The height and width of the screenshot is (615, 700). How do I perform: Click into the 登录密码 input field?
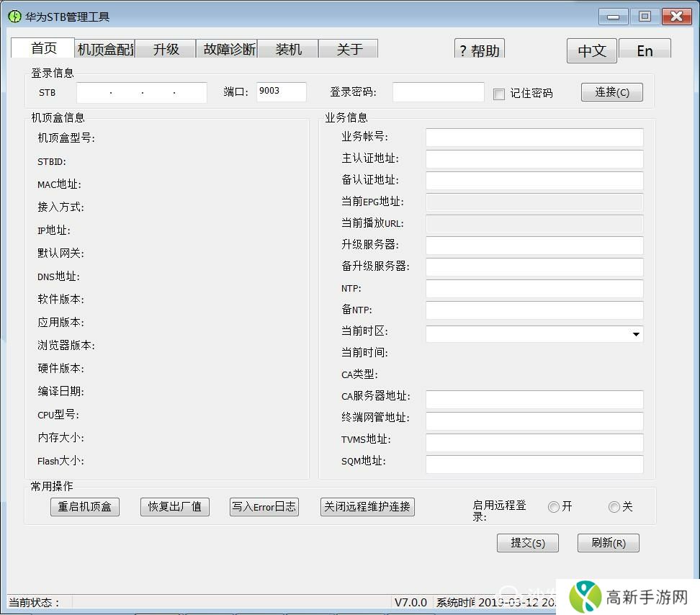(x=438, y=92)
